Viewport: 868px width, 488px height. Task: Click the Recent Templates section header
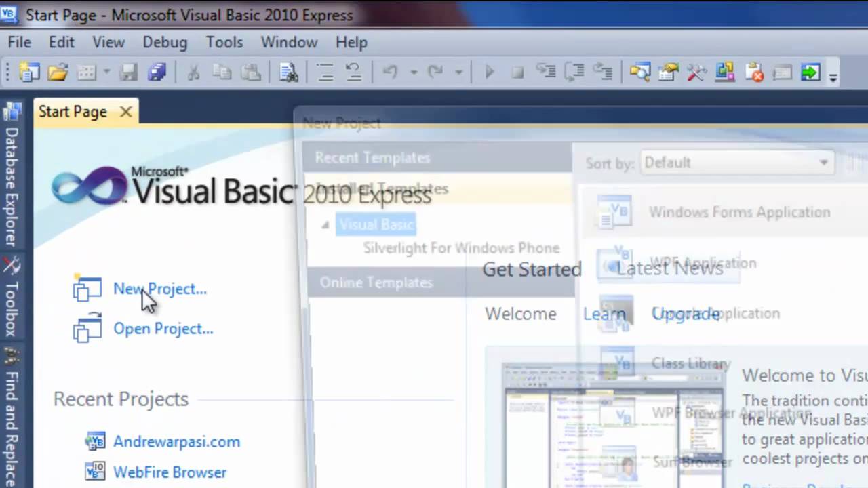tap(437, 158)
